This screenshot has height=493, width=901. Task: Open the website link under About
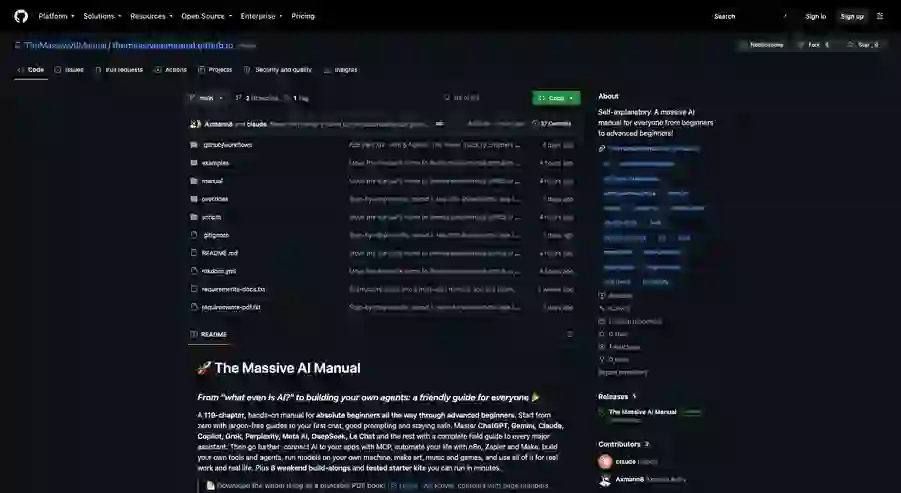[x=653, y=148]
